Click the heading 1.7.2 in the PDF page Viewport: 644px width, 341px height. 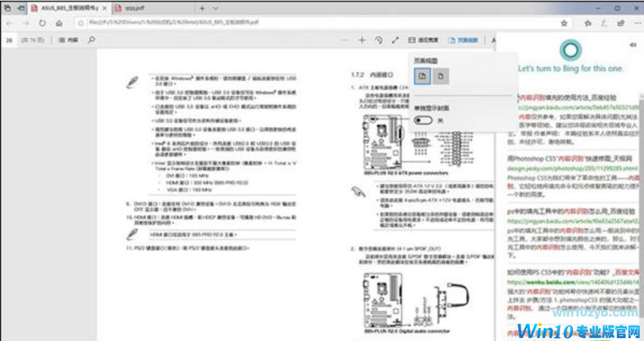coord(372,75)
